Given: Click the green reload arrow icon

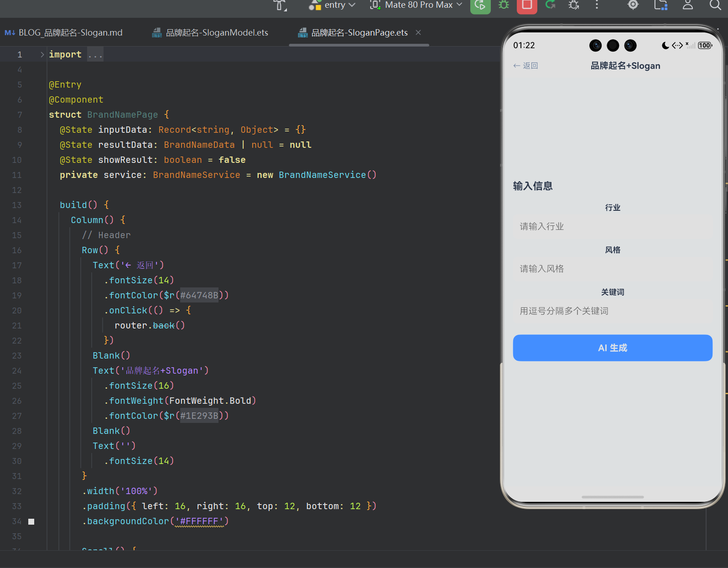Looking at the screenshot, I should 551,5.
